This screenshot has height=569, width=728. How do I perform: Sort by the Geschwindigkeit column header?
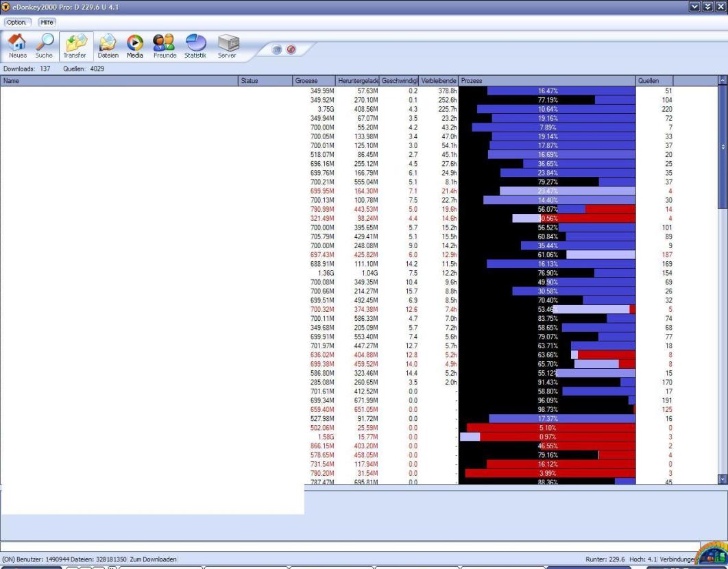click(399, 81)
